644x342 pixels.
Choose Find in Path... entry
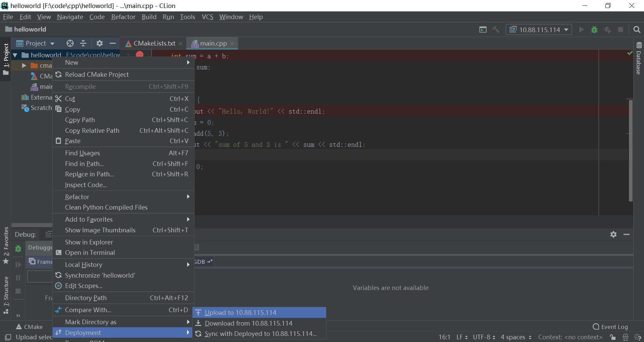point(123,164)
